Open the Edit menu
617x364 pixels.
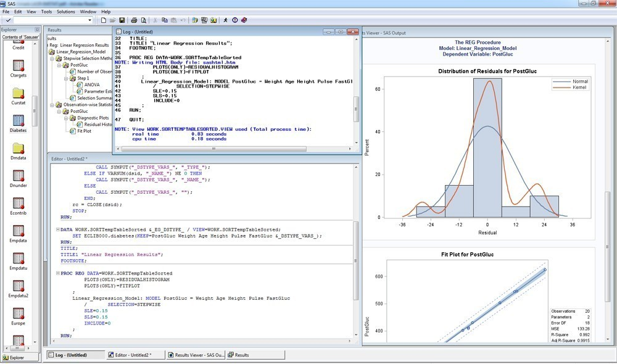point(18,12)
